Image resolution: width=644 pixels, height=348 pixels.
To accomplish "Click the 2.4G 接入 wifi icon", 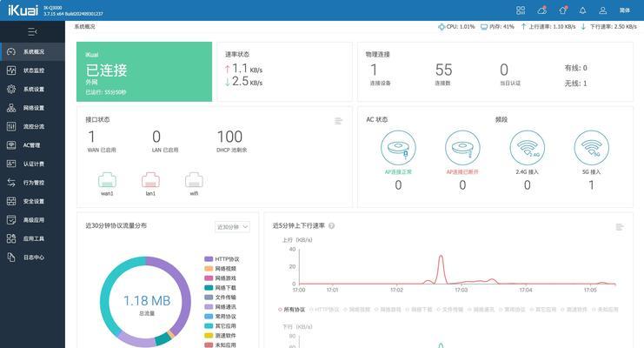I will (528, 148).
